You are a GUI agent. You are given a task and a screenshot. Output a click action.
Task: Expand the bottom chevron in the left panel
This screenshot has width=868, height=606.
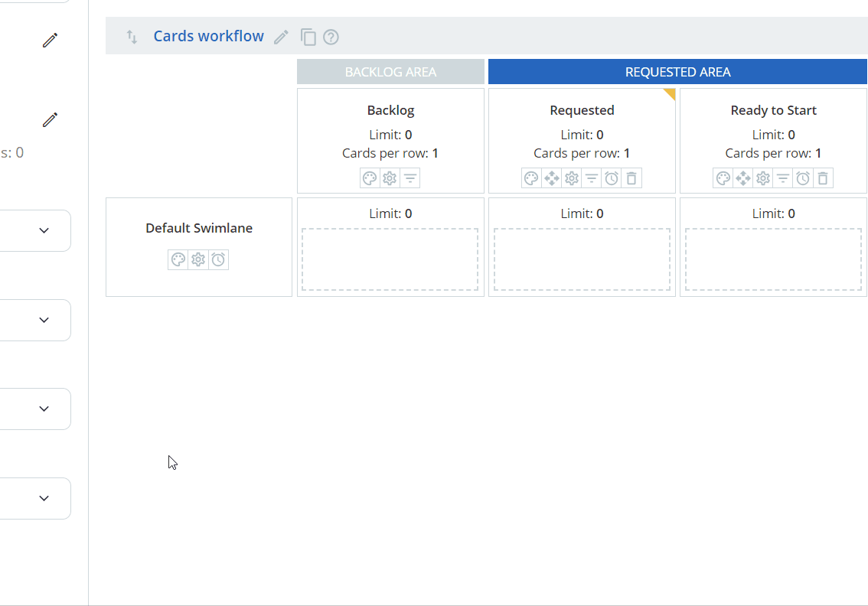[44, 498]
